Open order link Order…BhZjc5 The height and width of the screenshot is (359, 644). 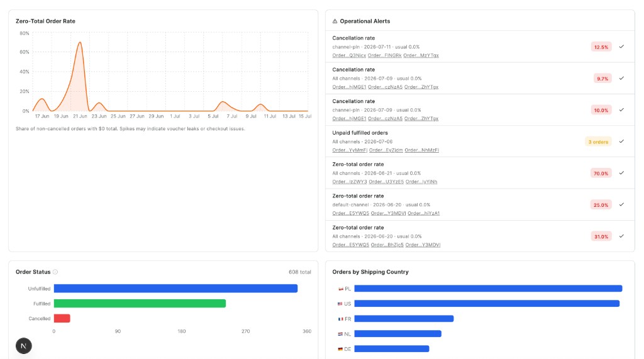(x=387, y=245)
